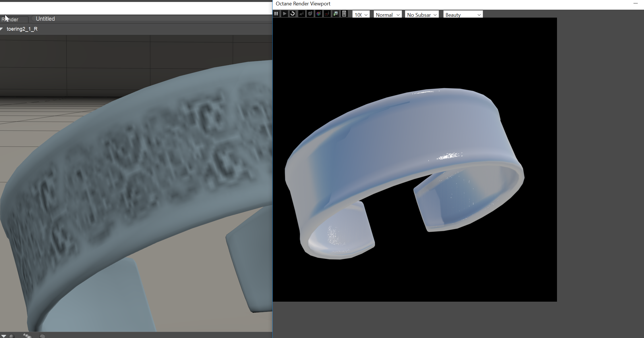Toggle the render region icon
Viewport: 644px width, 338px height.
click(x=327, y=14)
